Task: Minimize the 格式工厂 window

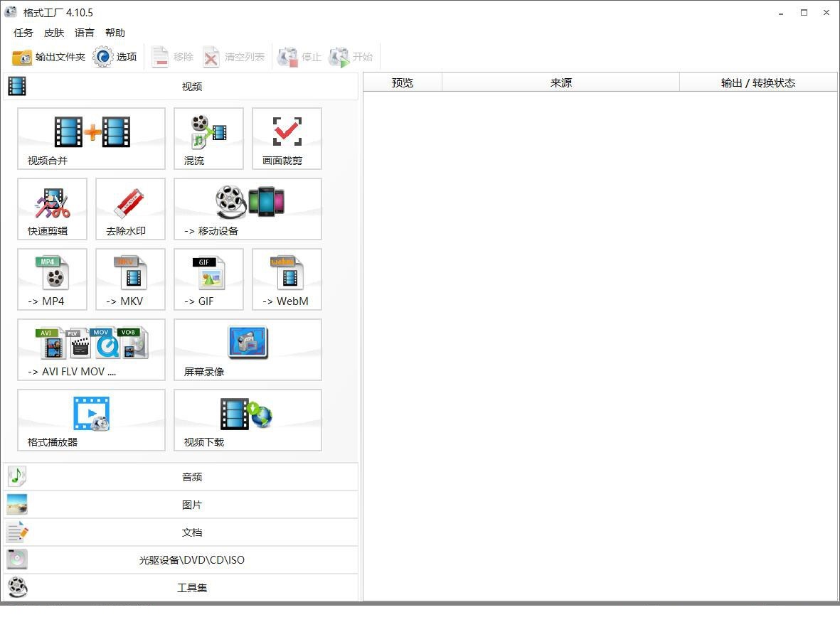Action: (x=781, y=12)
